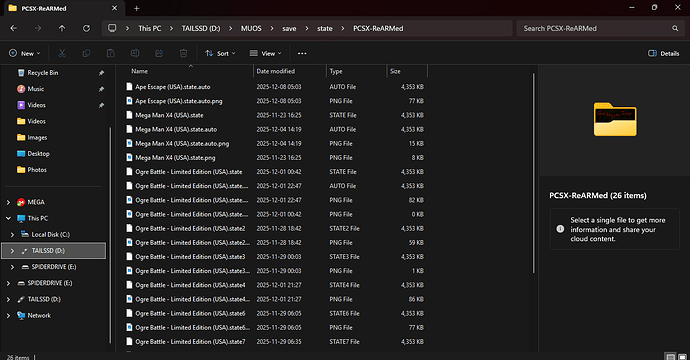Switch to large thumbnails view icon in status bar

(682, 356)
